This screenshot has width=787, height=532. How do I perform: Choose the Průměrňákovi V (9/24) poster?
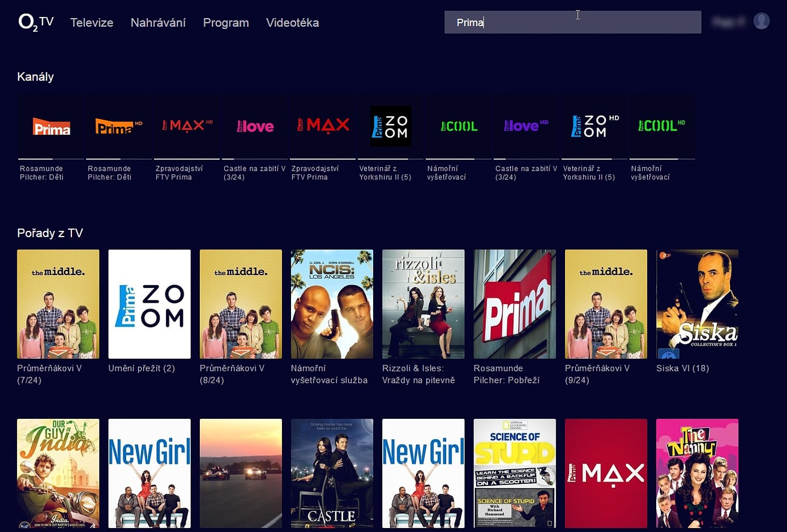coord(606,304)
